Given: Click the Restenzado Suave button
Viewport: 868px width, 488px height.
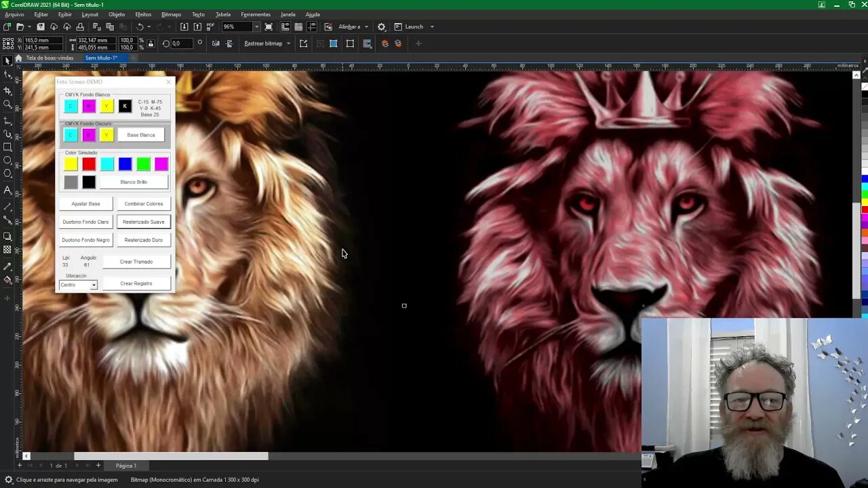Looking at the screenshot, I should (x=144, y=222).
